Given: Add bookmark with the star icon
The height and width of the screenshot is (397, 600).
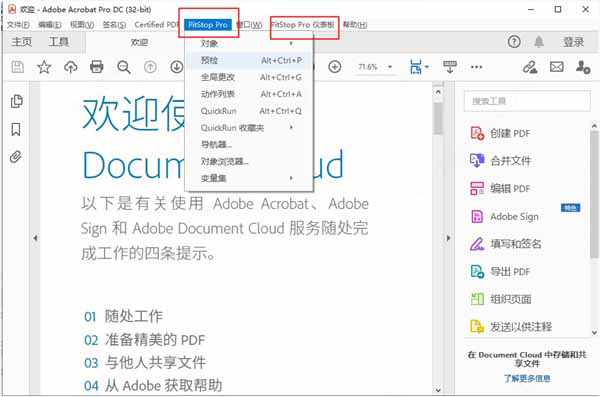Looking at the screenshot, I should [44, 67].
